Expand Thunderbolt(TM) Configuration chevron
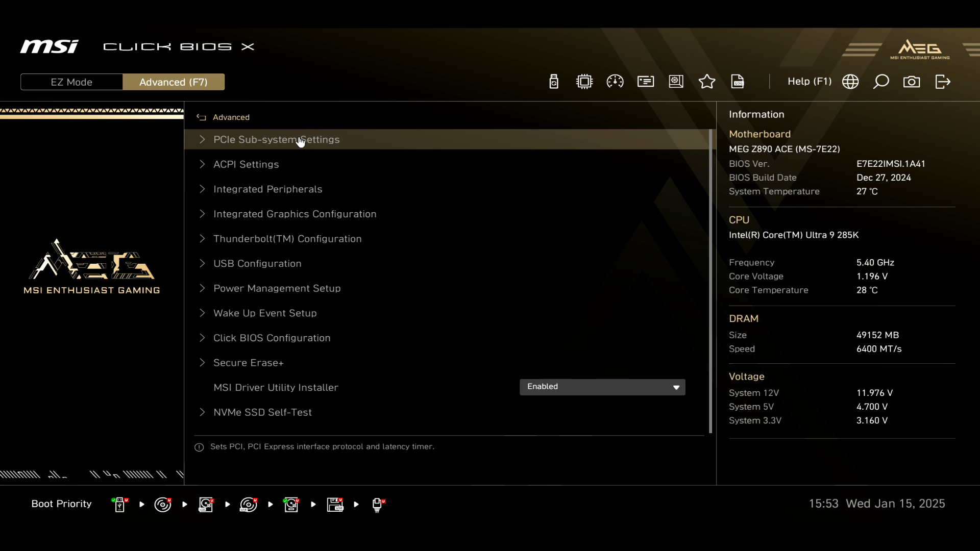The width and height of the screenshot is (980, 551). (x=202, y=239)
